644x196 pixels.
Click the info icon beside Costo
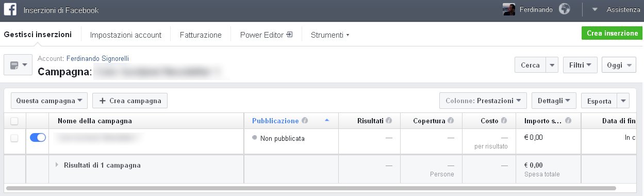pyautogui.click(x=504, y=121)
